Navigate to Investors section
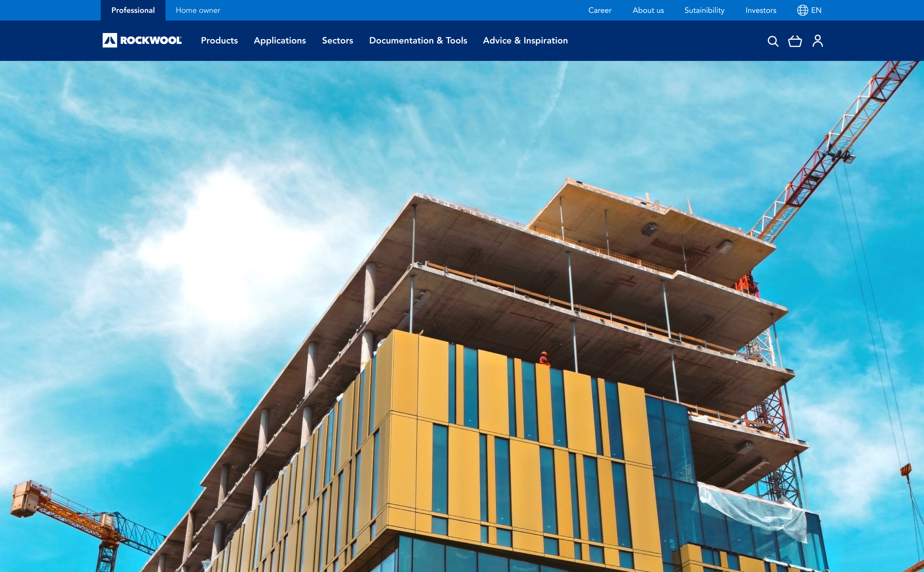924x572 pixels. coord(761,10)
